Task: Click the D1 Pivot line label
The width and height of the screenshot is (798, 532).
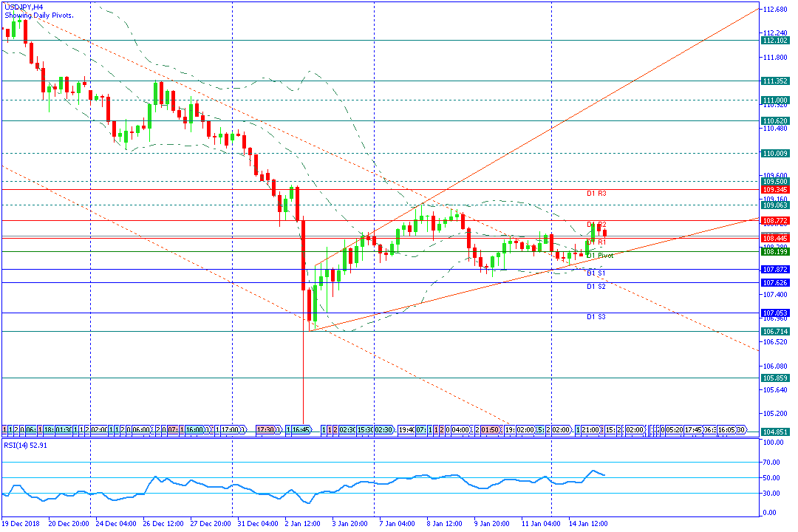Action: click(x=600, y=256)
